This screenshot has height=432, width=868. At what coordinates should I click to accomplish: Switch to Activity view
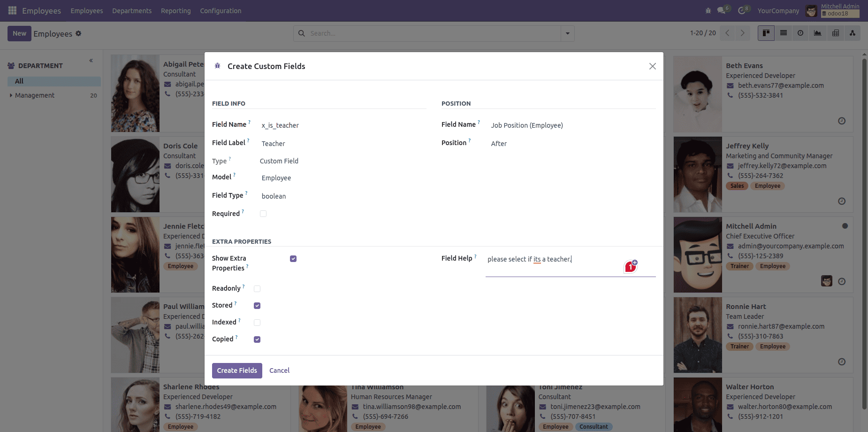click(800, 33)
